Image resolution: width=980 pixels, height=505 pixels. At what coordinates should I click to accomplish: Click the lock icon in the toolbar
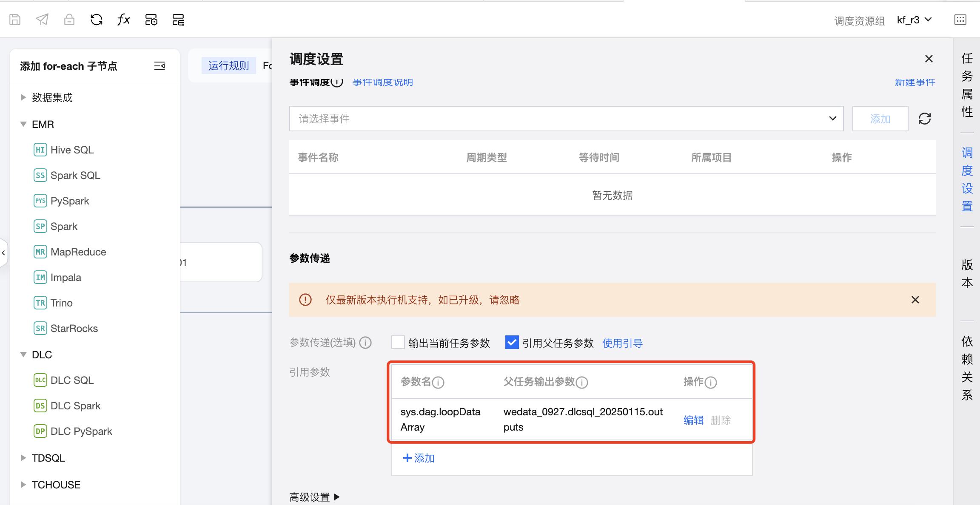point(69,20)
